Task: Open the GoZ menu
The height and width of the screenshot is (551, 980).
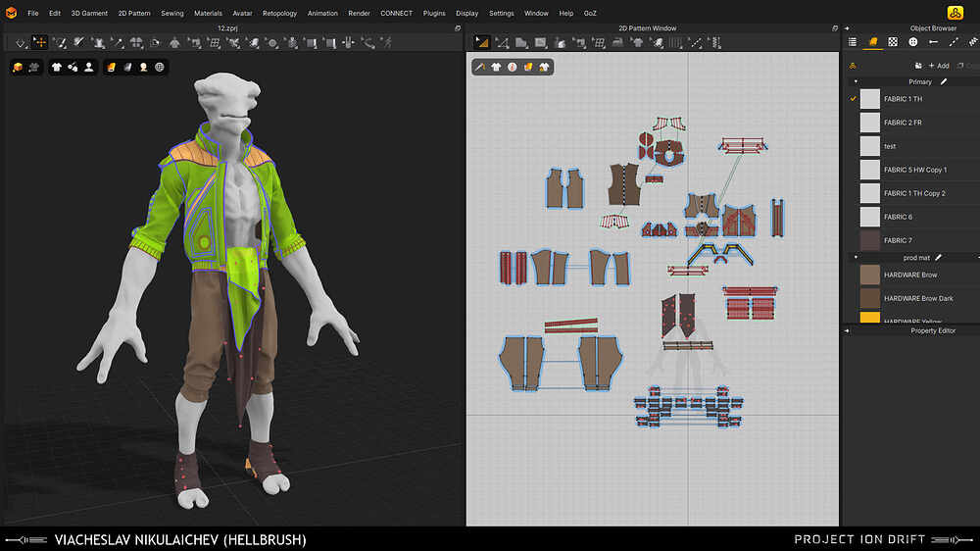Action: pyautogui.click(x=589, y=13)
